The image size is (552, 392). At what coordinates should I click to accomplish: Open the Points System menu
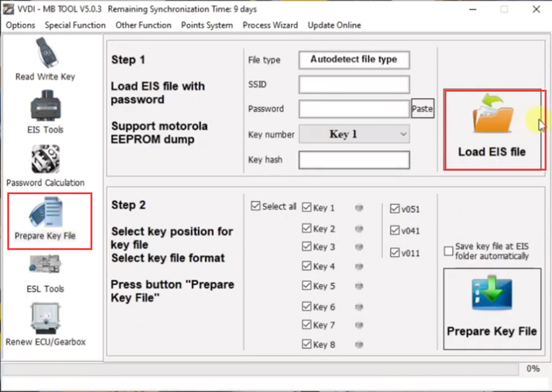coord(207,26)
